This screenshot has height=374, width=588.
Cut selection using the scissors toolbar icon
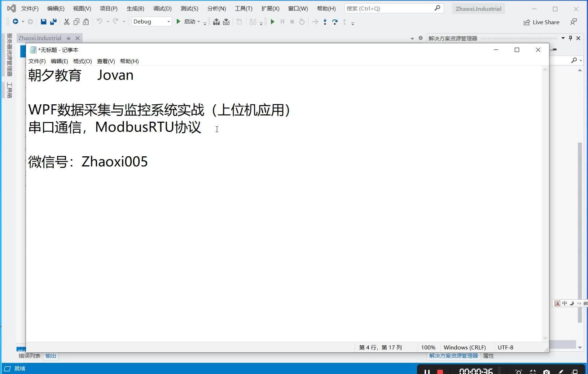point(66,22)
